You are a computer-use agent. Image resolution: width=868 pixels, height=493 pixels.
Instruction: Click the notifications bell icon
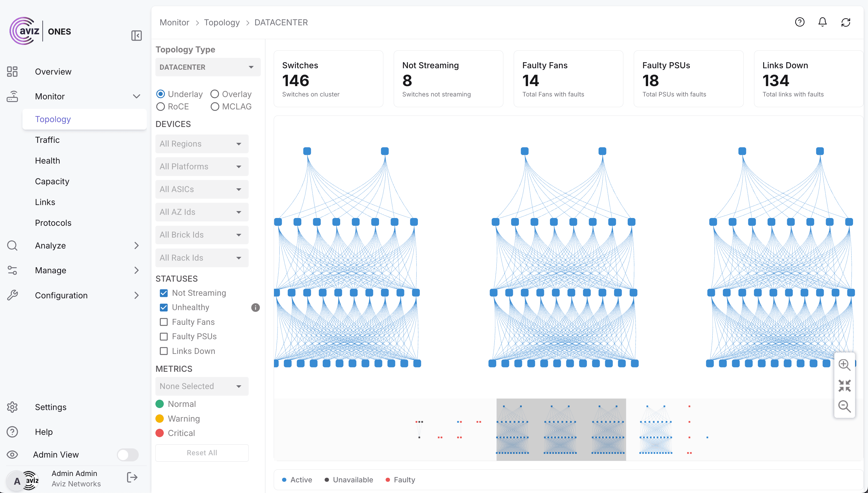click(x=822, y=22)
